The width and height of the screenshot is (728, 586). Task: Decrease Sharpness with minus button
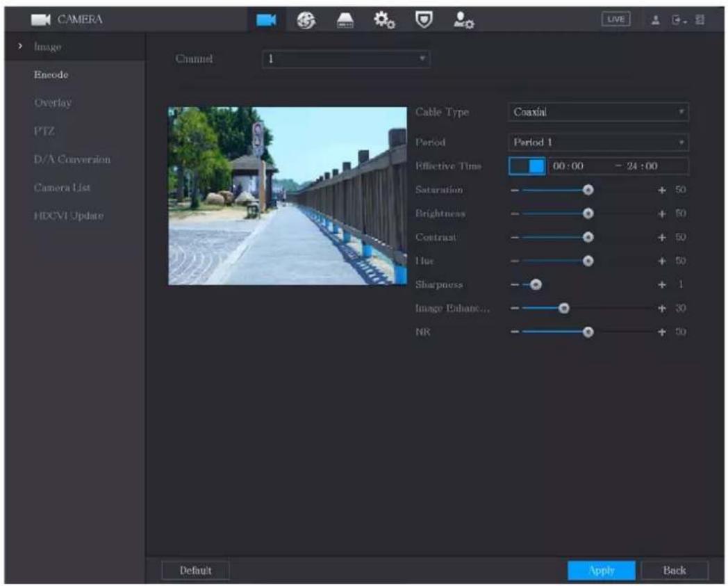pos(515,285)
